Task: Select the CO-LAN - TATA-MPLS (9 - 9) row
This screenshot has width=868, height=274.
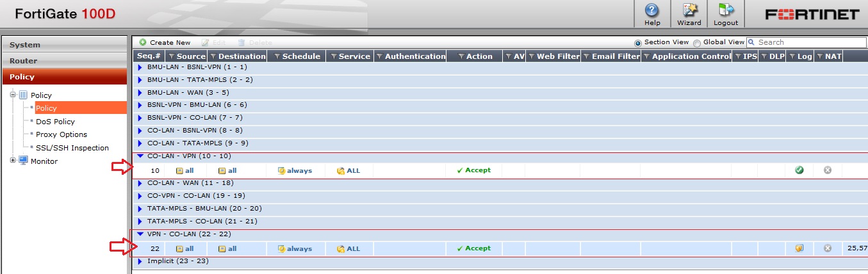Action: 500,143
